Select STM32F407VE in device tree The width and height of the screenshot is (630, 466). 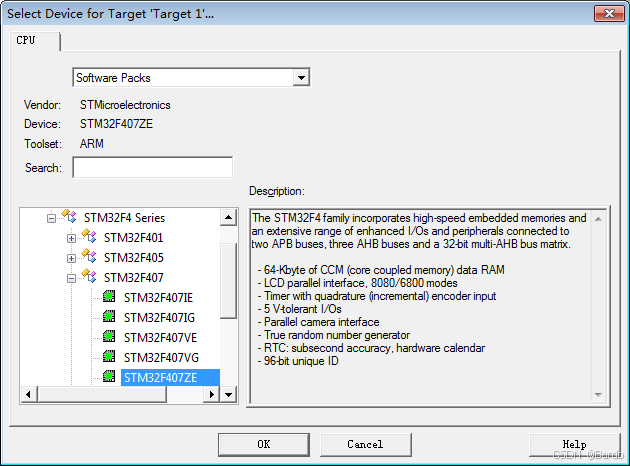pos(160,338)
